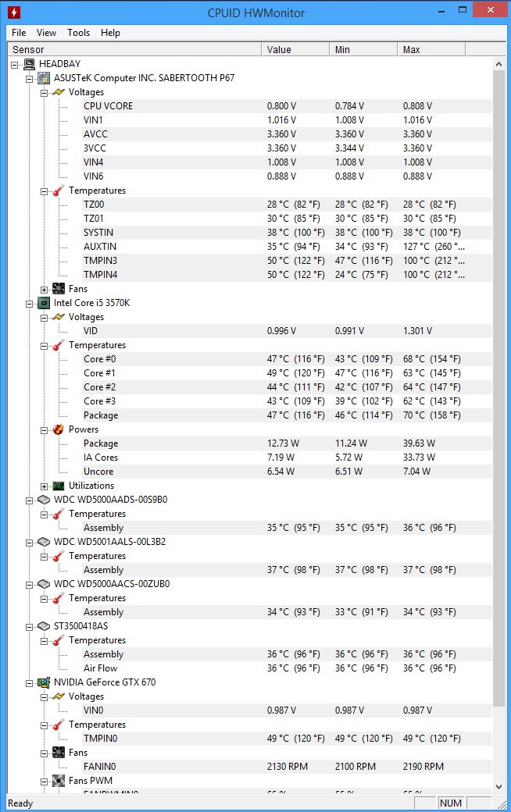511x812 pixels.
Task: Click the motherboard Fans icon
Action: 59,289
